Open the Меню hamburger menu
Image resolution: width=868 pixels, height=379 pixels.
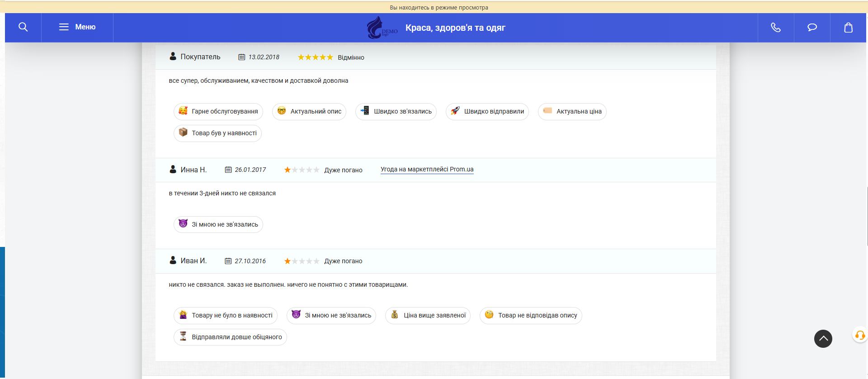point(77,27)
